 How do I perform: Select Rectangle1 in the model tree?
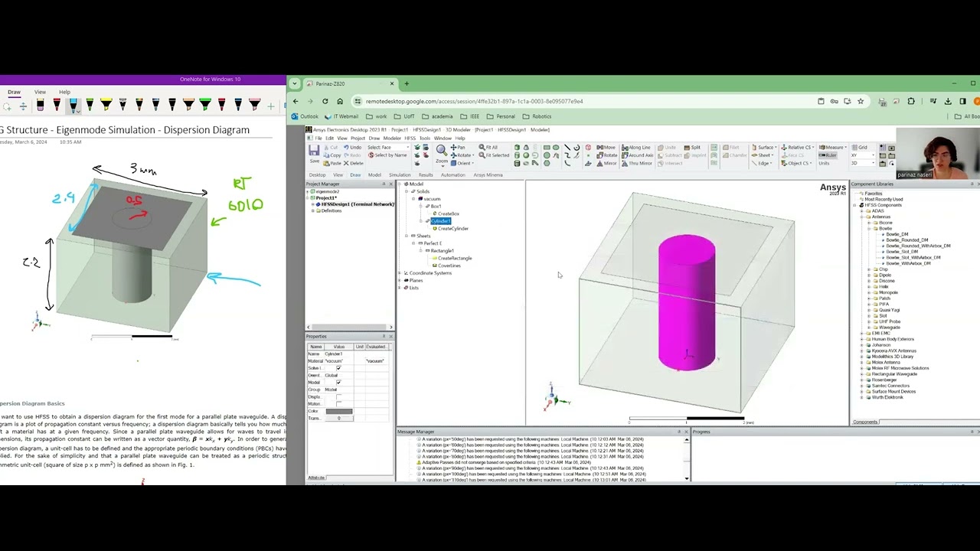click(x=443, y=251)
